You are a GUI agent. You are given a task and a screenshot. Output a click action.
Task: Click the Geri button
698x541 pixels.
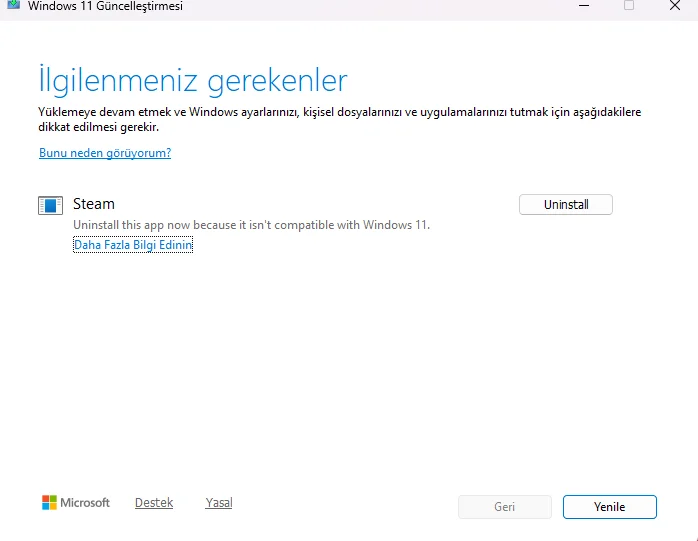pos(504,507)
